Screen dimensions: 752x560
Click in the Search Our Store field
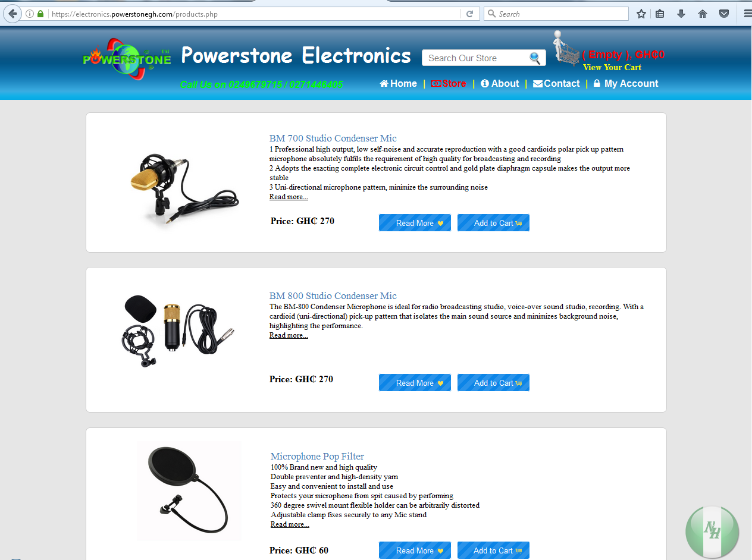tap(475, 58)
